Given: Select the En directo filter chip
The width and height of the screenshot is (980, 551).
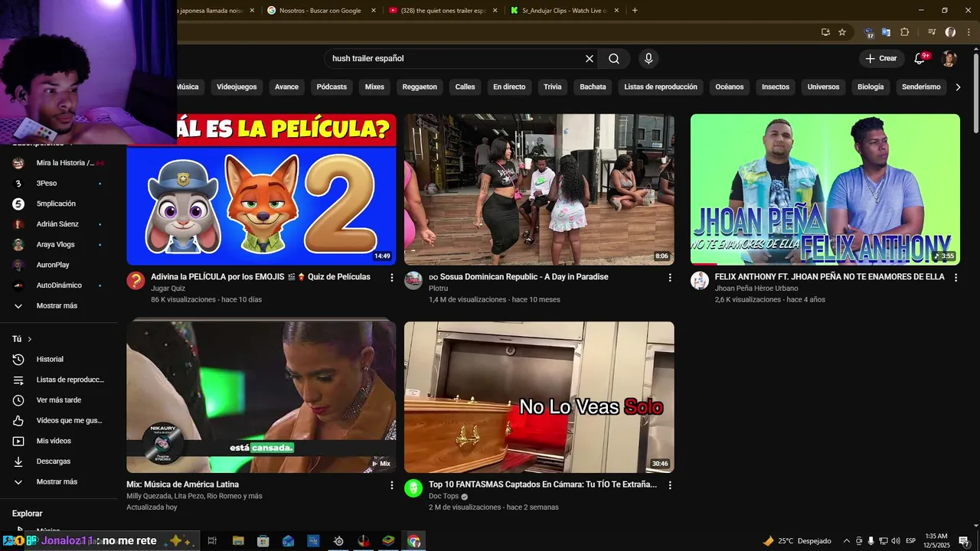Looking at the screenshot, I should click(509, 87).
